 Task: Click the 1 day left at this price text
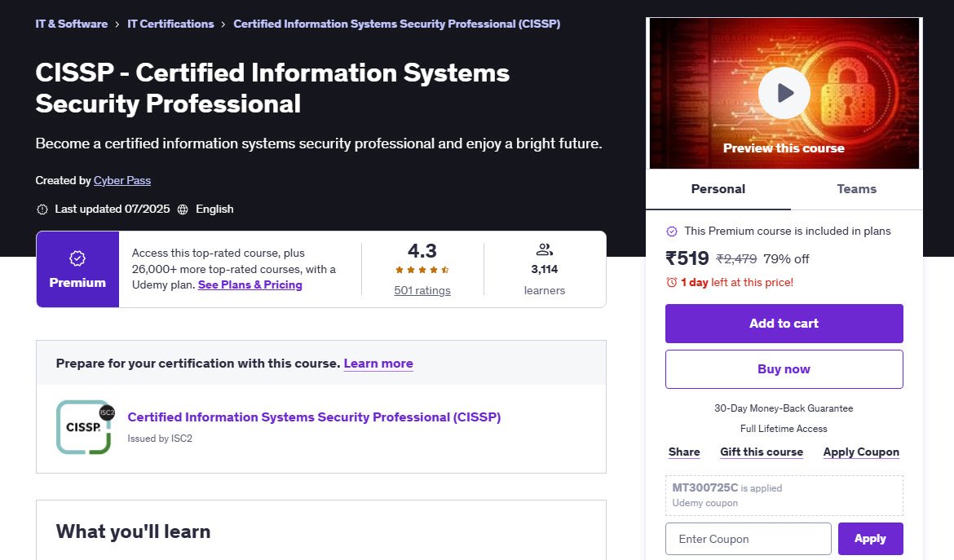coord(737,282)
